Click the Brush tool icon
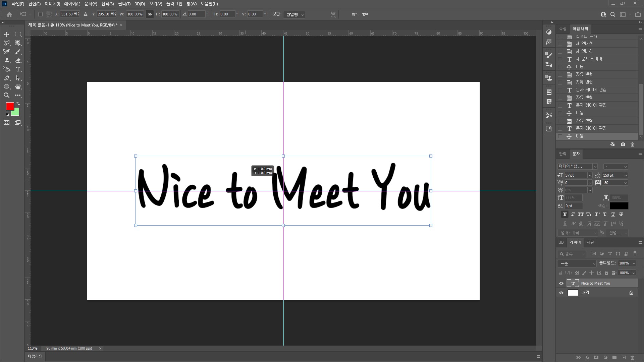 click(x=18, y=52)
